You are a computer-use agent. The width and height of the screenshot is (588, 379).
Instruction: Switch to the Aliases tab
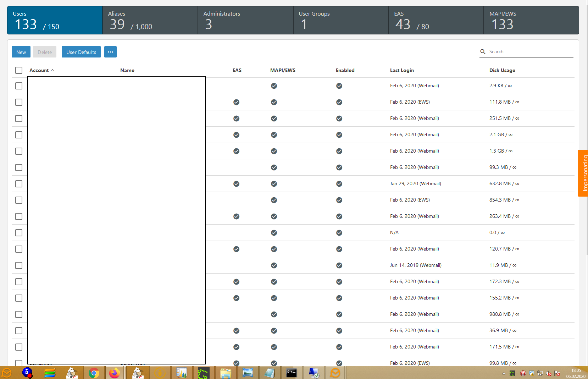150,20
